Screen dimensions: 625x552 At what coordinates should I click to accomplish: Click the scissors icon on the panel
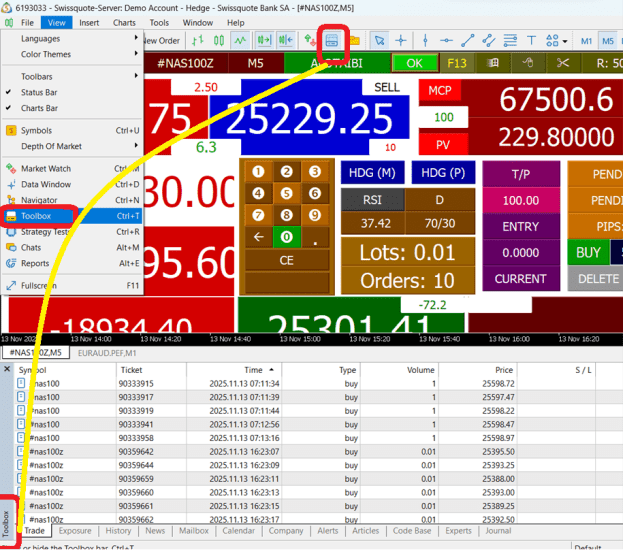click(x=562, y=63)
